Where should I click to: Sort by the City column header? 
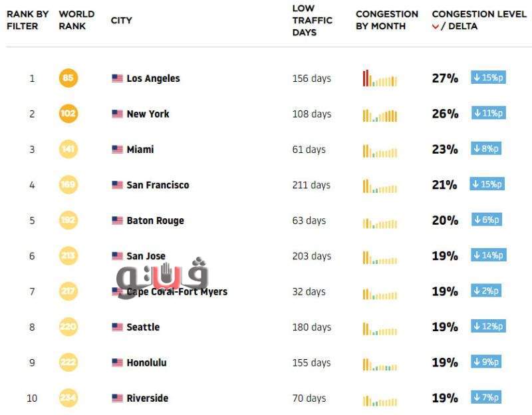[x=121, y=20]
